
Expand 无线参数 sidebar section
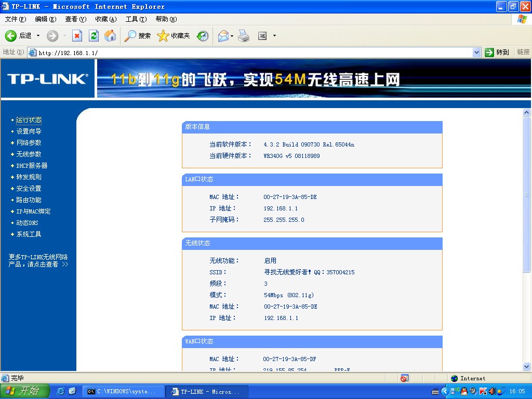pyautogui.click(x=29, y=154)
